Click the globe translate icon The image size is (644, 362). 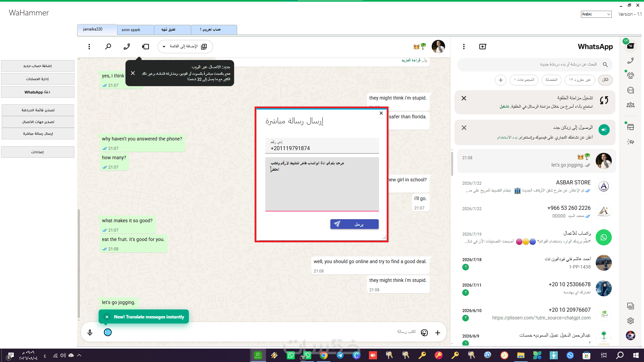[108, 332]
